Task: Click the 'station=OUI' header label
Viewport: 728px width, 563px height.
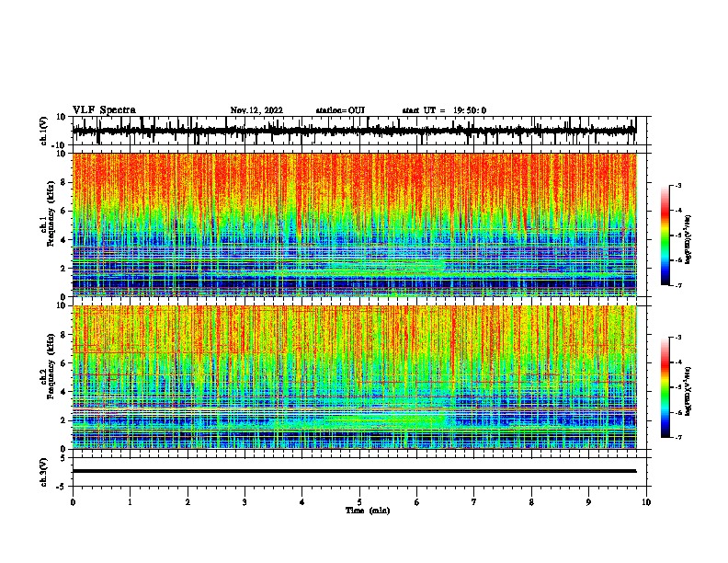Action: coord(340,110)
